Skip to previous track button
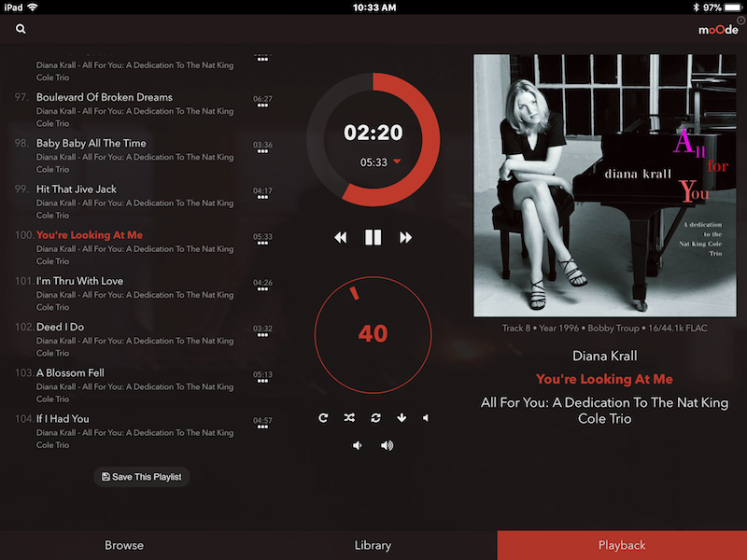 point(341,237)
